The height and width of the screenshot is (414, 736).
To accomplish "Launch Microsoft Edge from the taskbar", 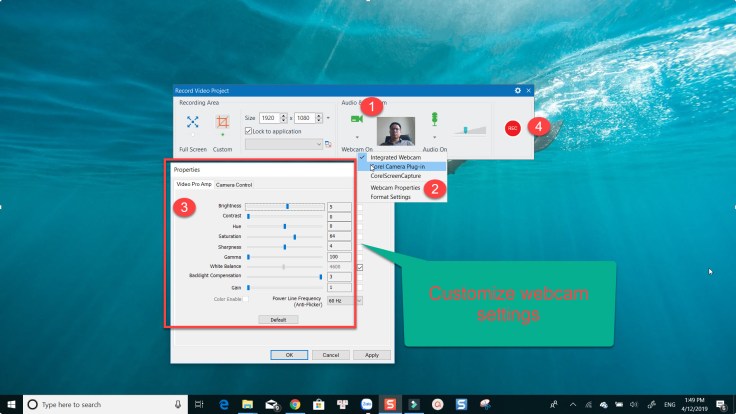I will pyautogui.click(x=224, y=404).
